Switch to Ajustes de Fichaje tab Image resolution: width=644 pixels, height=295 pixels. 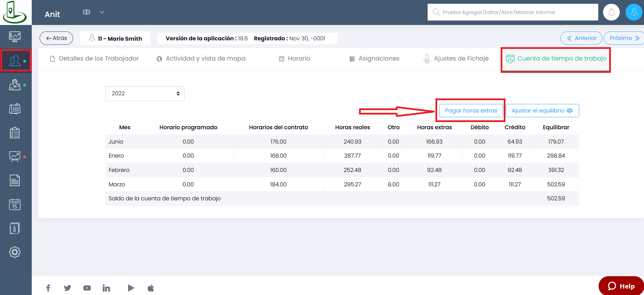coord(456,58)
